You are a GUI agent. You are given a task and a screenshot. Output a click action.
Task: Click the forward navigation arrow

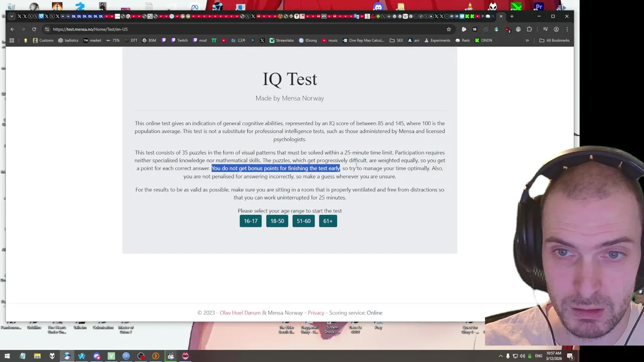(x=23, y=29)
